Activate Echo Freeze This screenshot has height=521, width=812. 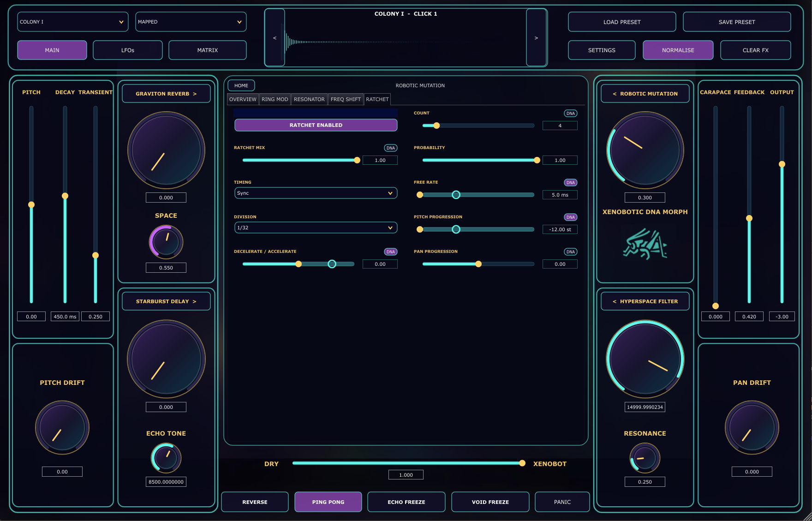click(x=406, y=502)
